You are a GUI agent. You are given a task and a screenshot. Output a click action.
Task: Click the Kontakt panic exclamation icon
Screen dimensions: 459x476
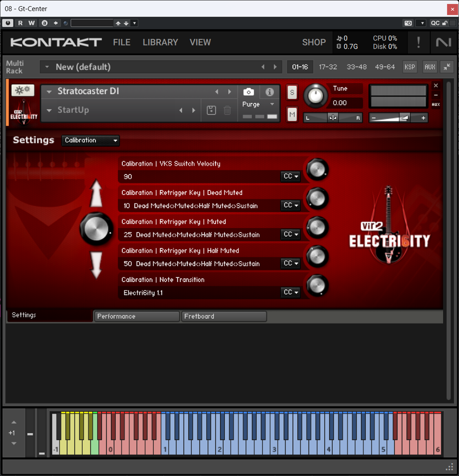pos(418,42)
